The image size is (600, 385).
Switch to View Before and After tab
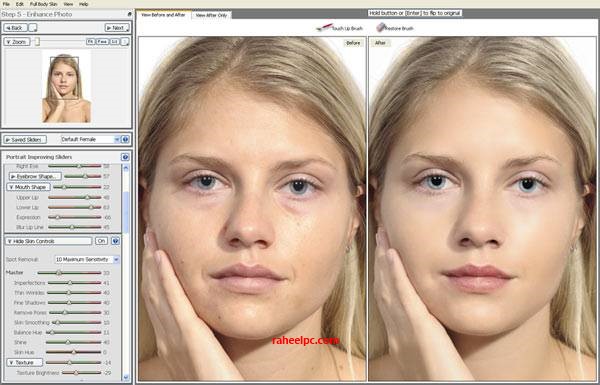coord(164,15)
